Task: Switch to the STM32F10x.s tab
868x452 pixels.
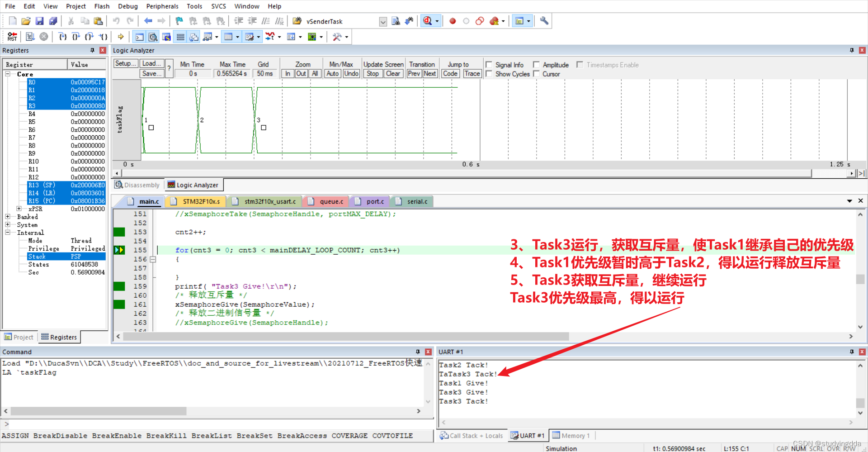Action: click(197, 201)
